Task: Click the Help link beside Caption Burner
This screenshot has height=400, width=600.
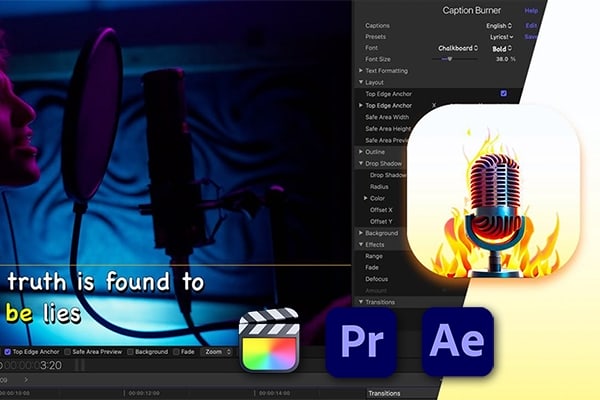Action: click(x=531, y=11)
